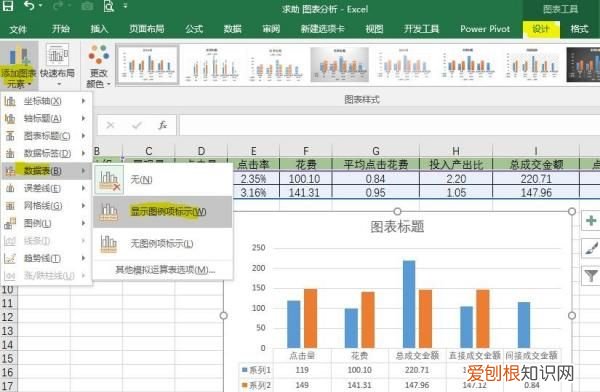Select row 12 header

[8, 317]
